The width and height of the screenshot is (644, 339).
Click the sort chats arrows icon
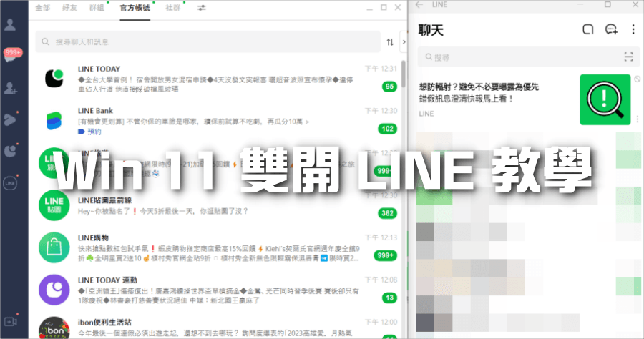390,42
